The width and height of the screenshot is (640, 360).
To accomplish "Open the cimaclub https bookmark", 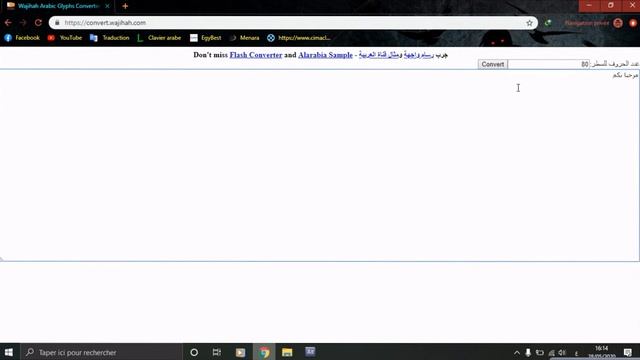I will [299, 38].
